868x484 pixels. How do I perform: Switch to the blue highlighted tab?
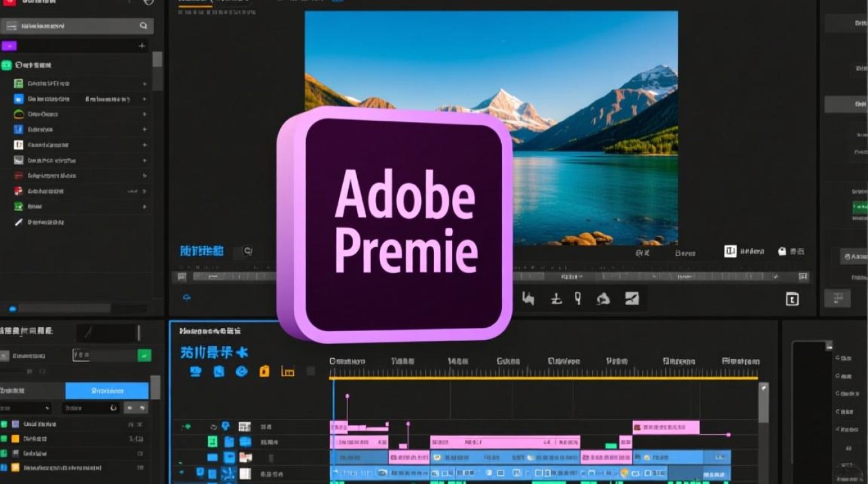[x=107, y=390]
